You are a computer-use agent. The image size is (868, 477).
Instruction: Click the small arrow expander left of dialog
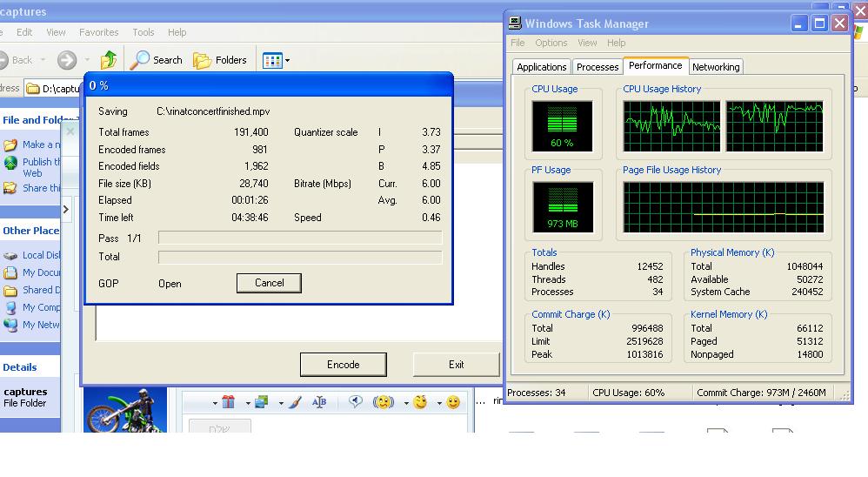(x=66, y=210)
